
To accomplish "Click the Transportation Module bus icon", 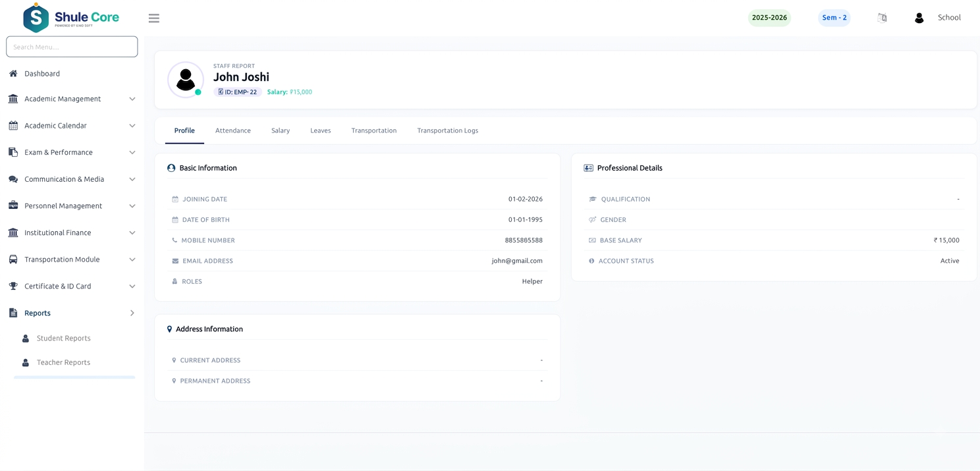I will [13, 260].
